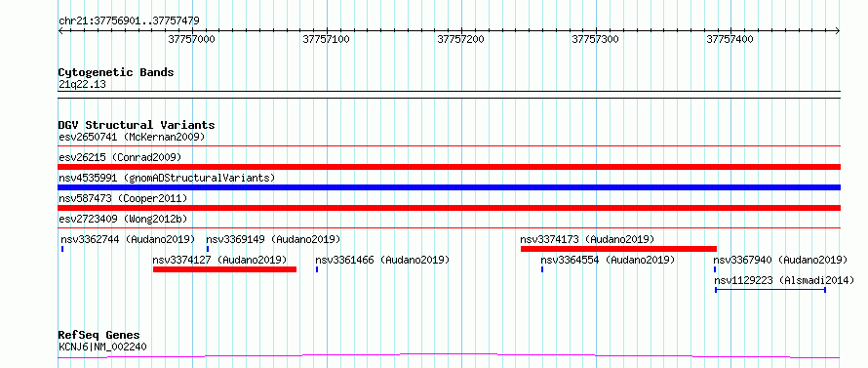Select the nsv3374127 Audano2019 red segment

[x=224, y=269]
